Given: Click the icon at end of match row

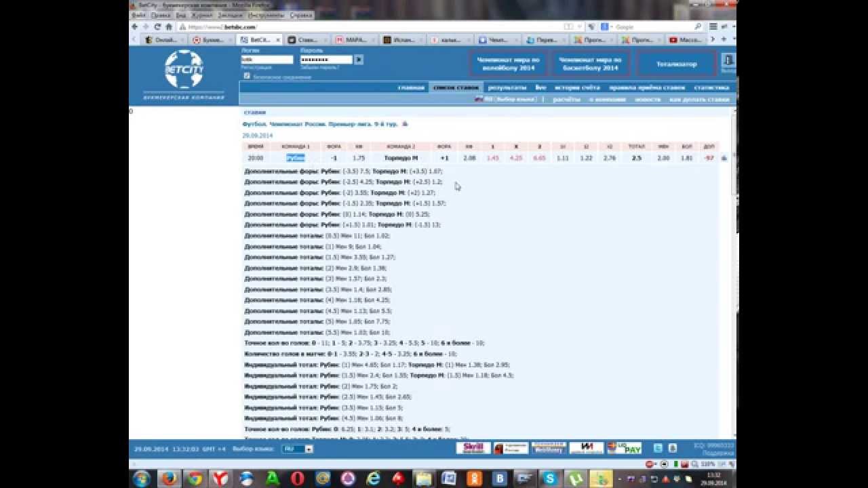Looking at the screenshot, I should 724,158.
